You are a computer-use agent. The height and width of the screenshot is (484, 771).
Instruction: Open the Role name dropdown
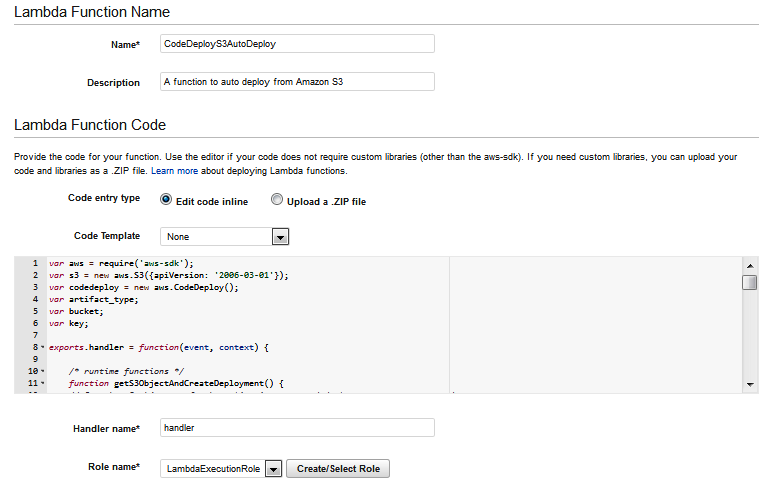(273, 469)
